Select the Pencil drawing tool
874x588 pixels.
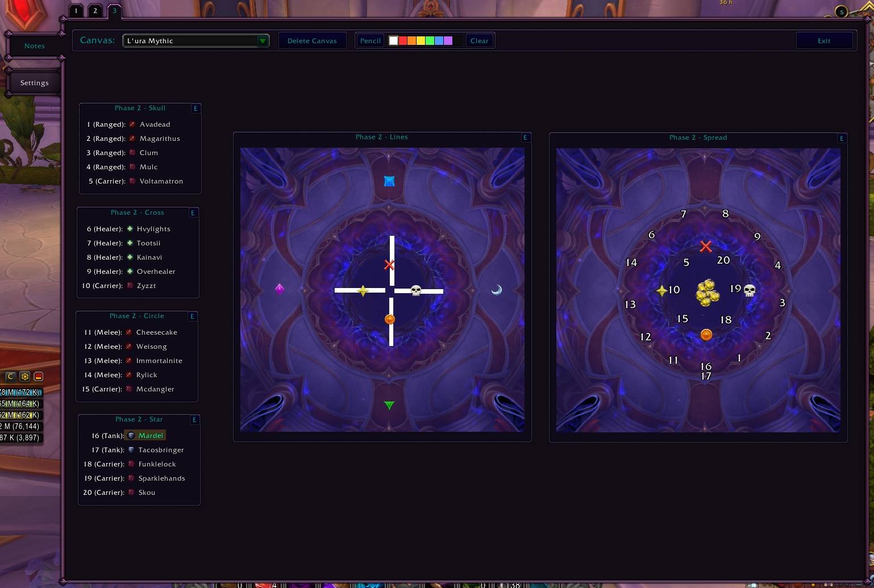[371, 41]
